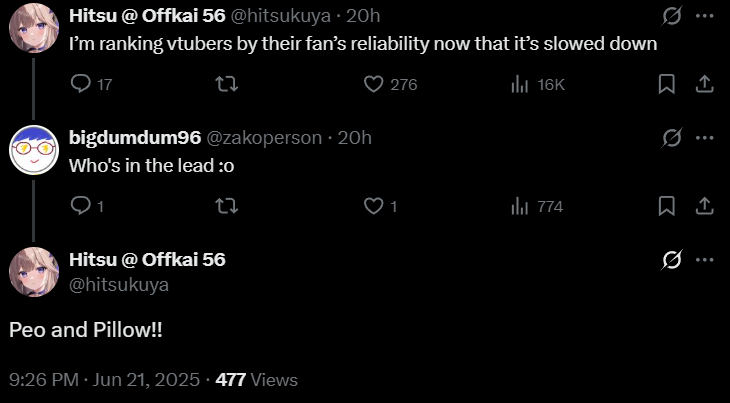
Task: Bookmark Hitsu's ranking vtubers tweet
Action: point(667,85)
